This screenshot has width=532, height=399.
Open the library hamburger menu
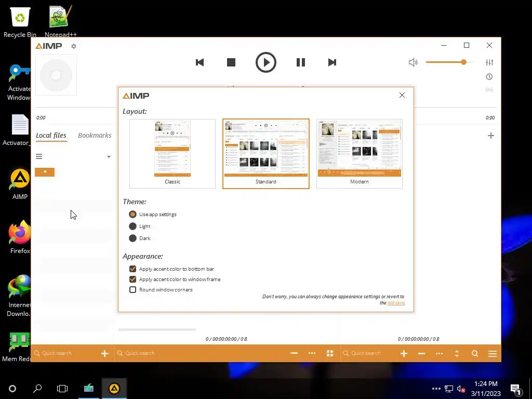pos(39,156)
